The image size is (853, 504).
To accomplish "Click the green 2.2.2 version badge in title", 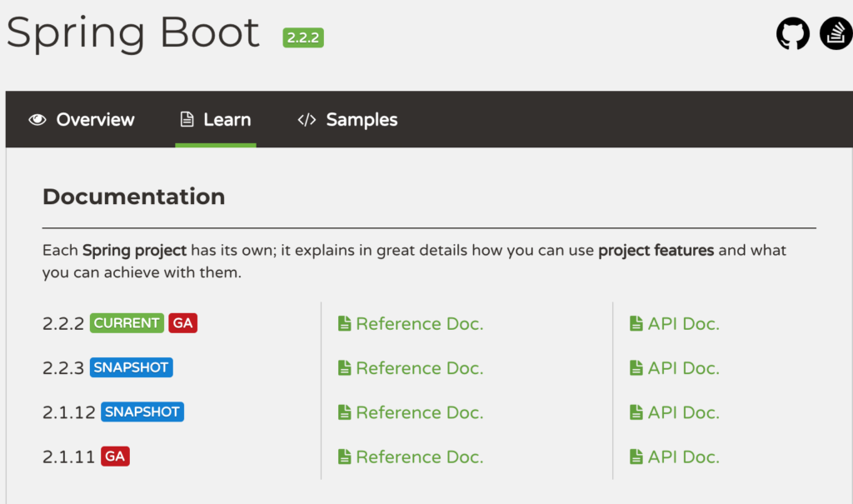I will click(x=303, y=37).
